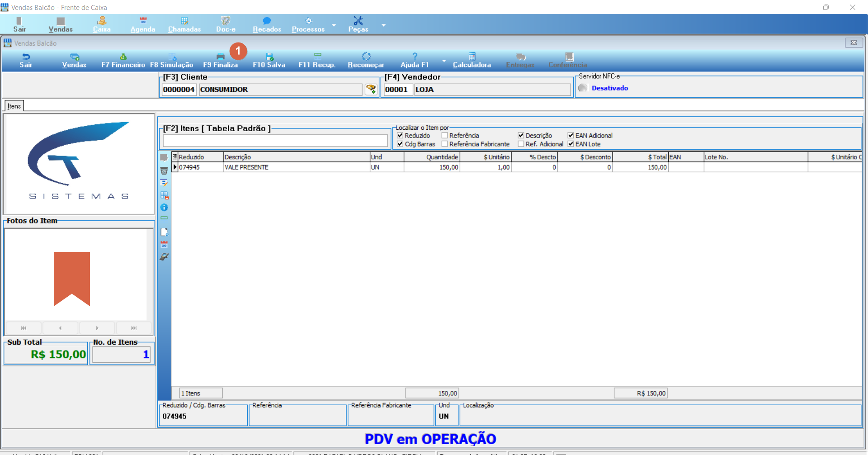Click Vendas in the Vendas Balcão toolbar
Viewport: 868px width, 455px height.
pyautogui.click(x=74, y=61)
